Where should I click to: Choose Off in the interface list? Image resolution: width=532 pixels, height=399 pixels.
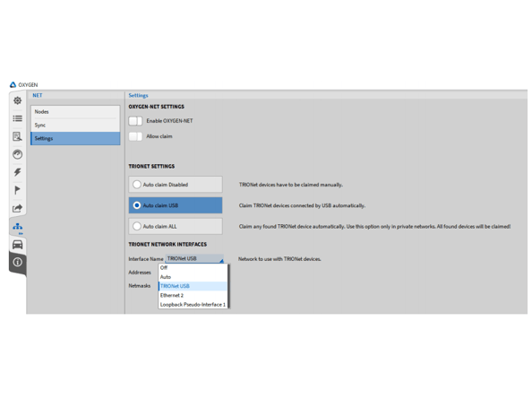(x=193, y=267)
